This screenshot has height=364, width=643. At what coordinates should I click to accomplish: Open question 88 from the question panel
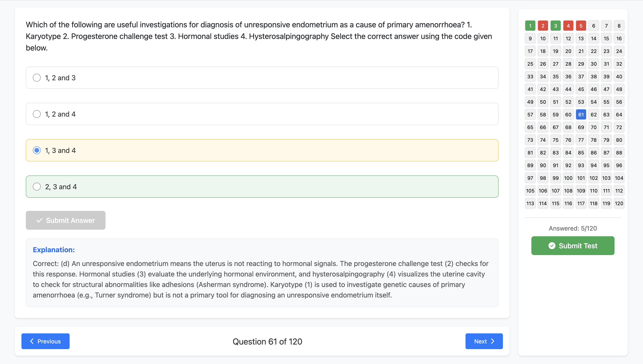[619, 152]
